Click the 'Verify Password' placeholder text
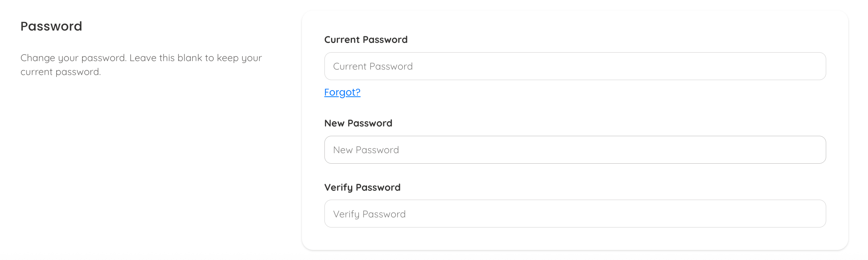This screenshot has height=260, width=868. click(369, 214)
